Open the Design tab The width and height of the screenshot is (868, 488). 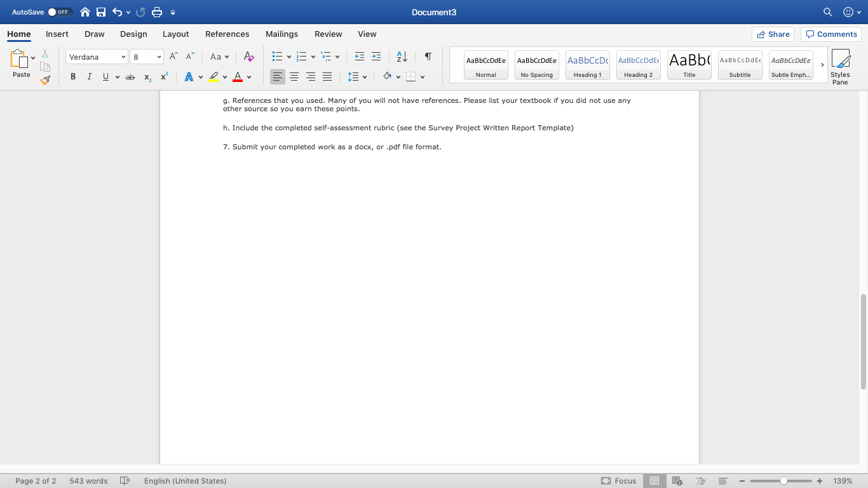(x=133, y=34)
